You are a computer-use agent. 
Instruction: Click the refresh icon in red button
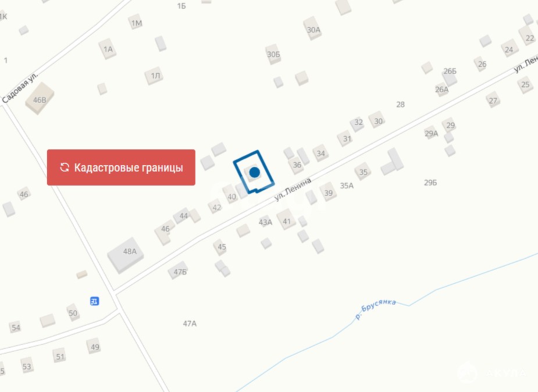[65, 168]
